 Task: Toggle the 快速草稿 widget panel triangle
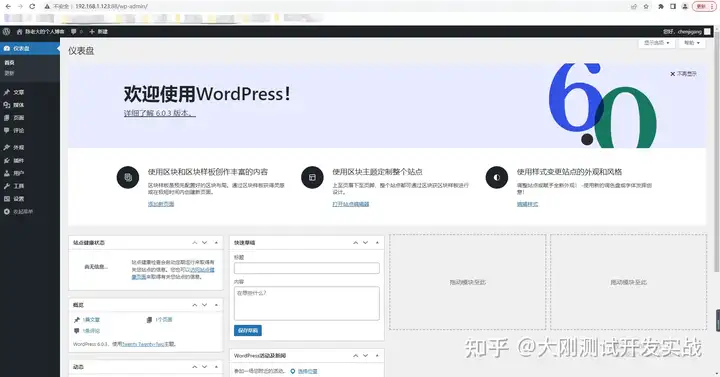pos(377,242)
